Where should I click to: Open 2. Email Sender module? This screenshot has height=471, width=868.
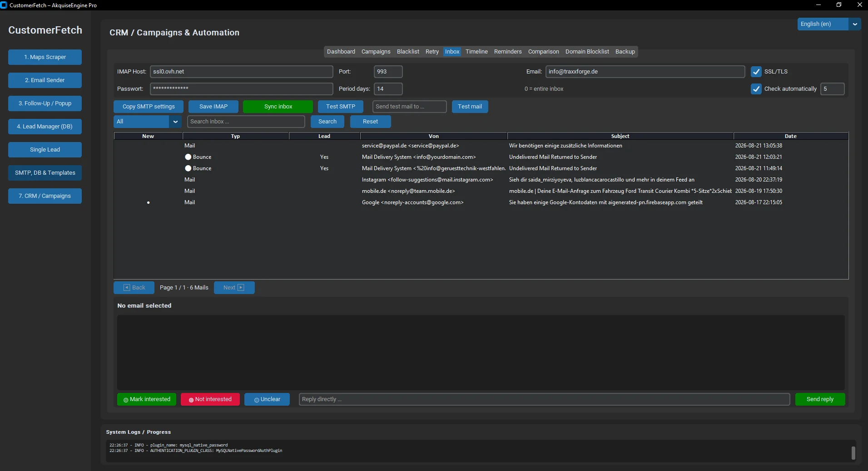[45, 80]
